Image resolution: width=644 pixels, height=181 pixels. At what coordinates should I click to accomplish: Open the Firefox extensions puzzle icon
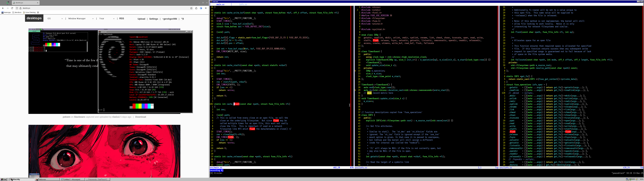(196, 8)
